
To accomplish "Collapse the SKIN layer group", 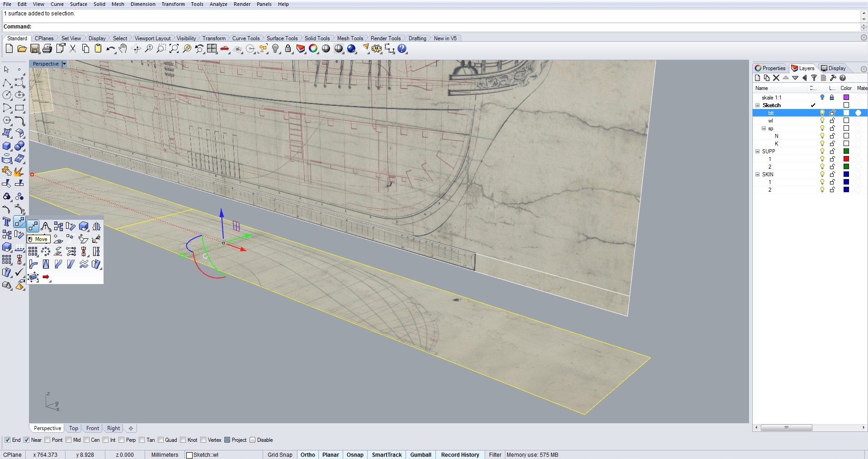I will 758,175.
